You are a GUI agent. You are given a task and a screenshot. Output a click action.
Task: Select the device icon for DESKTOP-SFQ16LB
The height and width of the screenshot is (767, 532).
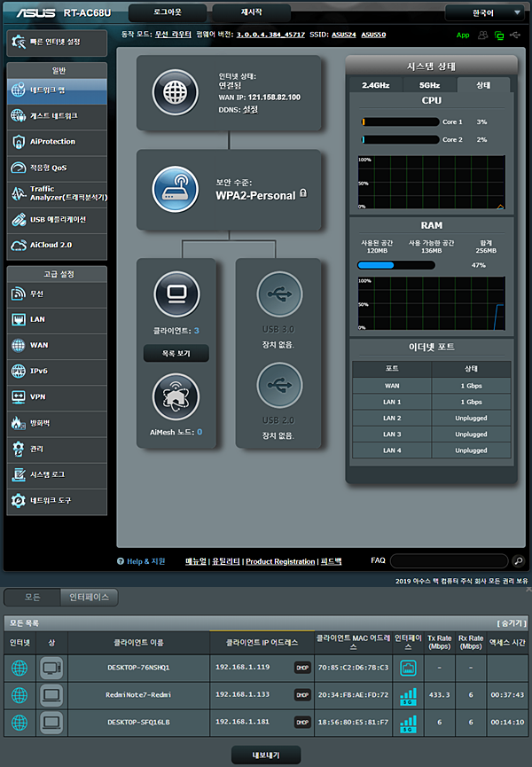point(51,723)
